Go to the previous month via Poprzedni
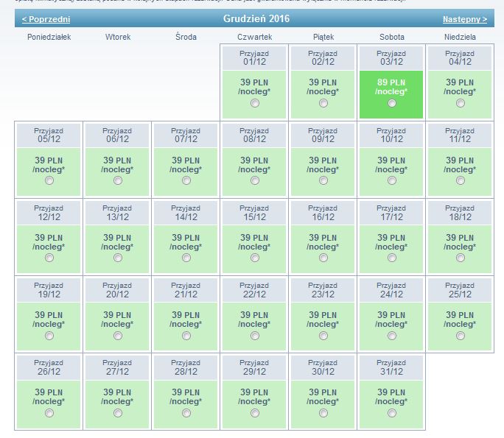Screen dimensions: 504x438 coord(46,19)
